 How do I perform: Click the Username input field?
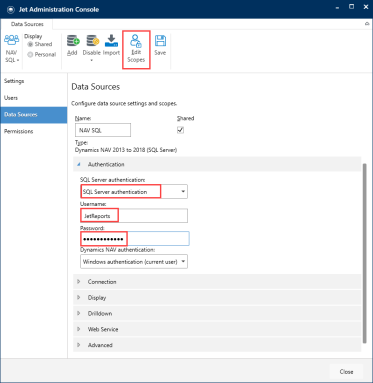(x=134, y=216)
